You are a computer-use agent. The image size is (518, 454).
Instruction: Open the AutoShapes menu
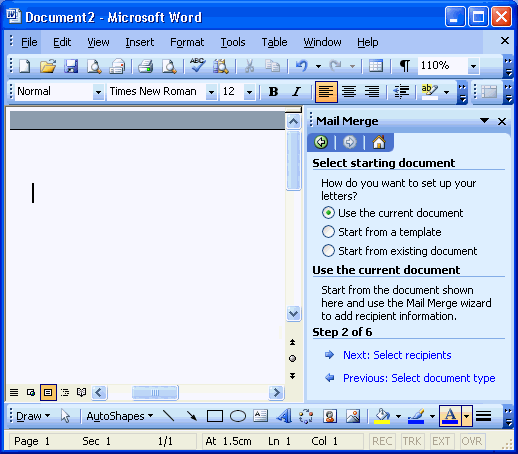pos(120,416)
